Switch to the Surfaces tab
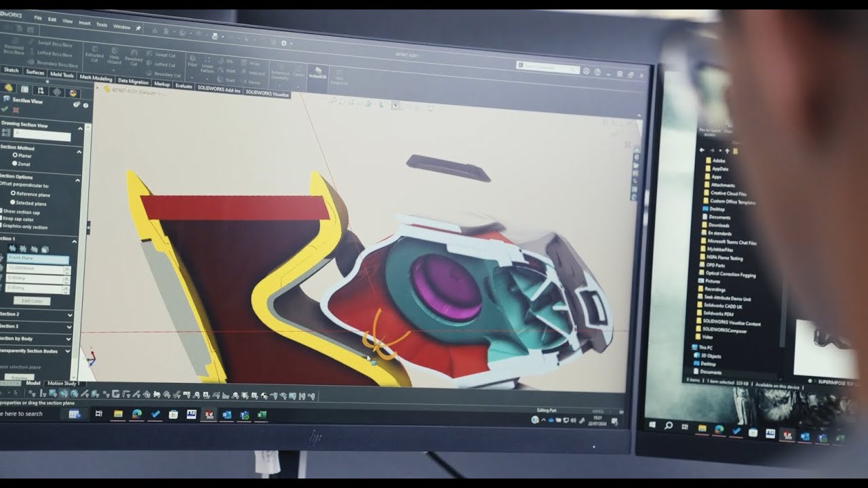Viewport: 868px width, 488px height. (x=35, y=73)
